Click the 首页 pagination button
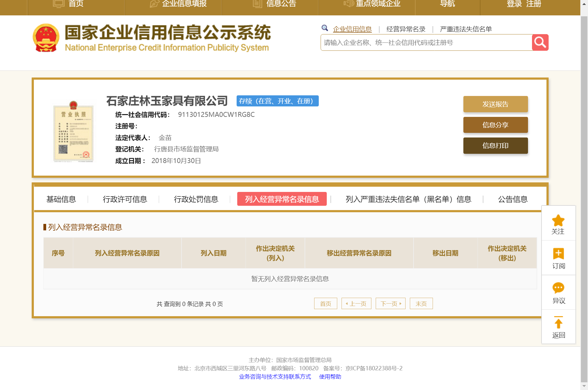The height and width of the screenshot is (390, 588). click(x=326, y=304)
